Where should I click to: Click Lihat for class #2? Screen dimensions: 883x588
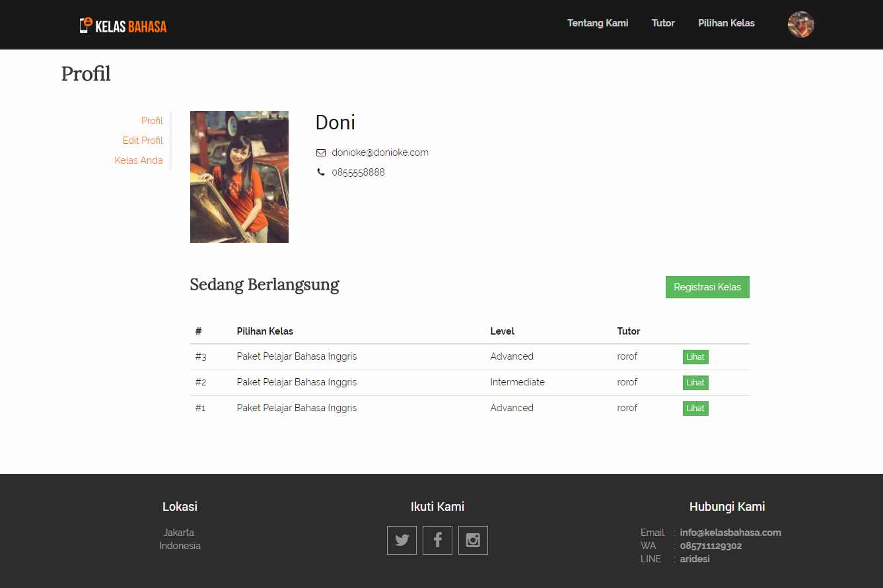point(695,383)
